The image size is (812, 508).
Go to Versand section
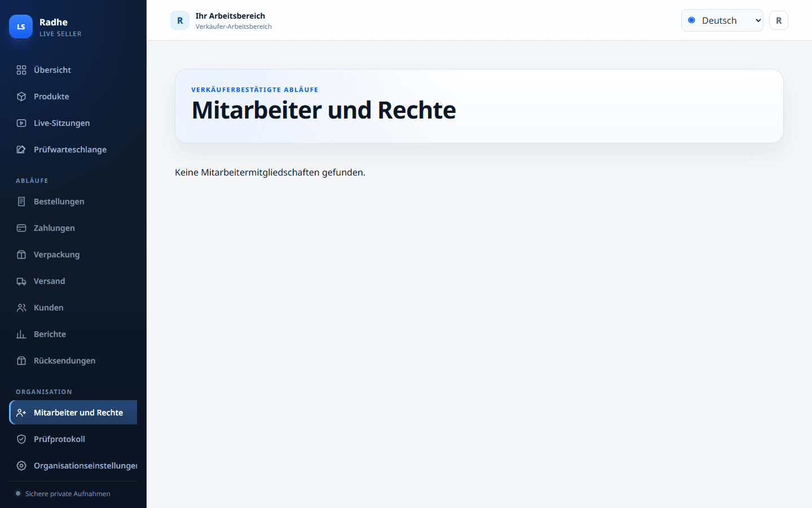[73, 281]
